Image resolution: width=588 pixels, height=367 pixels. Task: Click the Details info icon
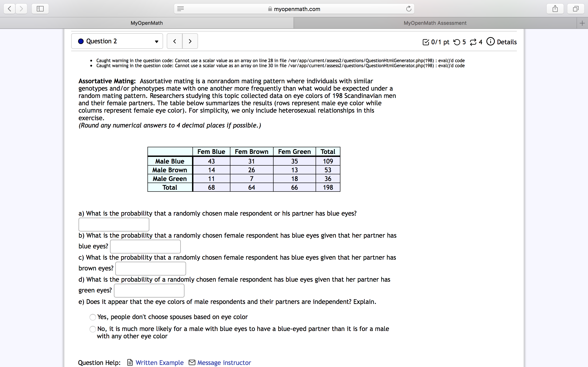(x=490, y=42)
